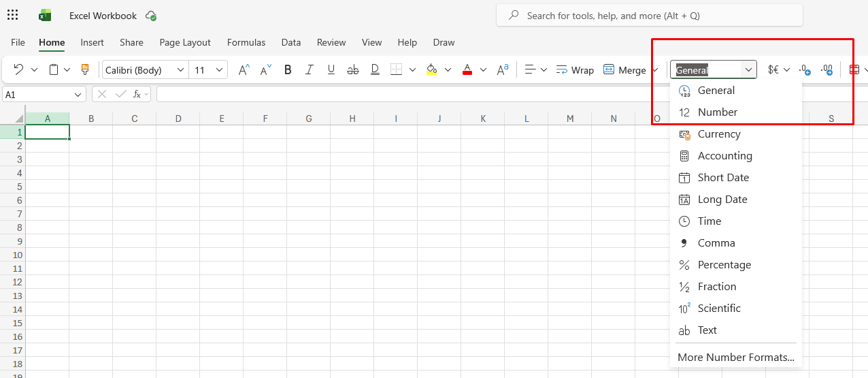Screen dimensions: 868x378
Task: Open the app launcher grid
Action: (x=12, y=15)
